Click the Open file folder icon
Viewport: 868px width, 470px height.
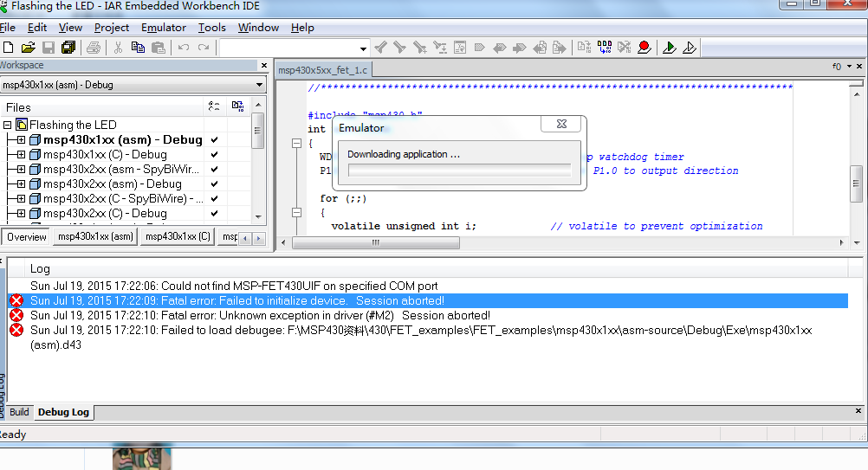click(x=29, y=48)
